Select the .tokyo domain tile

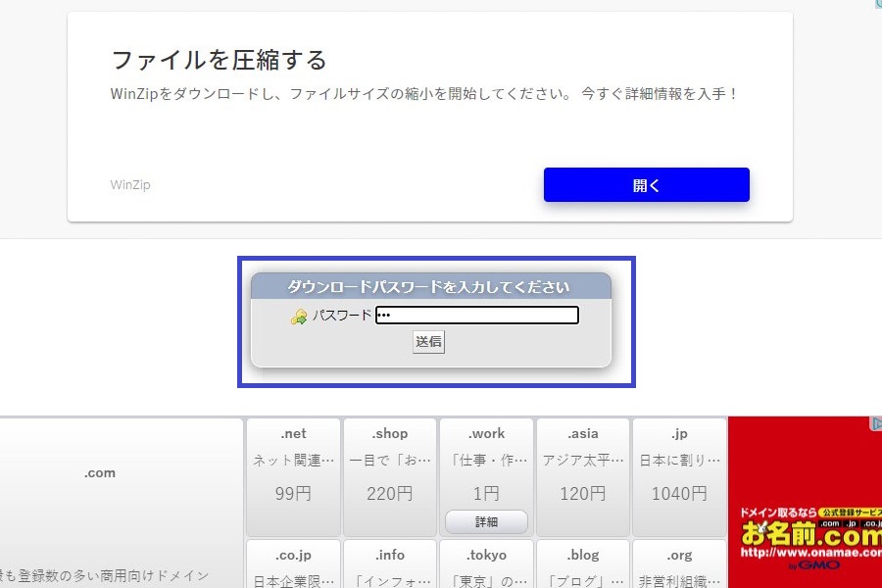pos(486,564)
